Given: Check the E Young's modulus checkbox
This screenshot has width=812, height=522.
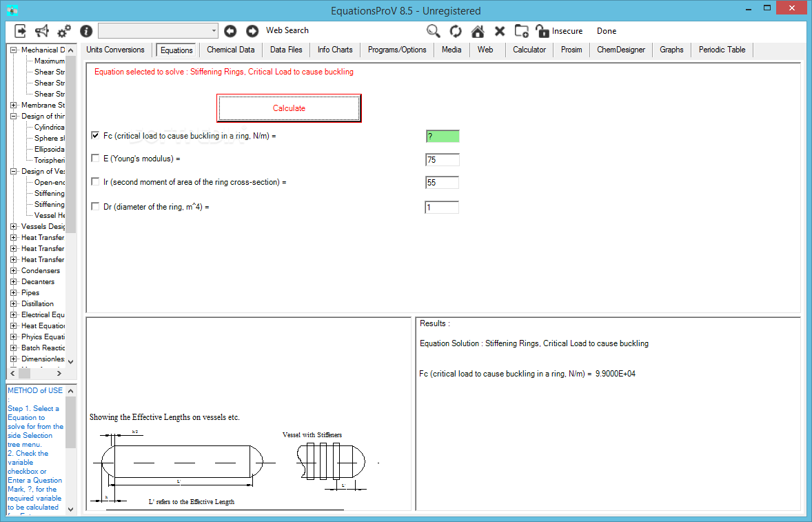Looking at the screenshot, I should click(94, 158).
